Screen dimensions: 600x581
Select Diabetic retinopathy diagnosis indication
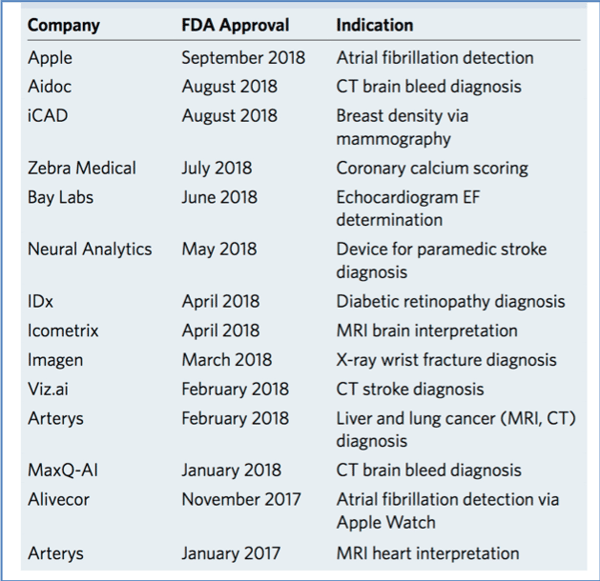tap(451, 302)
